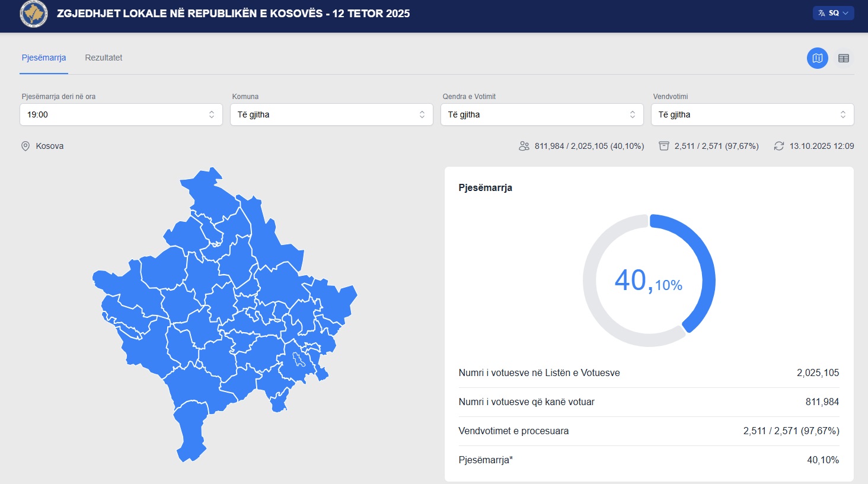Click the voters people icon
Screen dimensions: 868x484
pyautogui.click(x=524, y=146)
